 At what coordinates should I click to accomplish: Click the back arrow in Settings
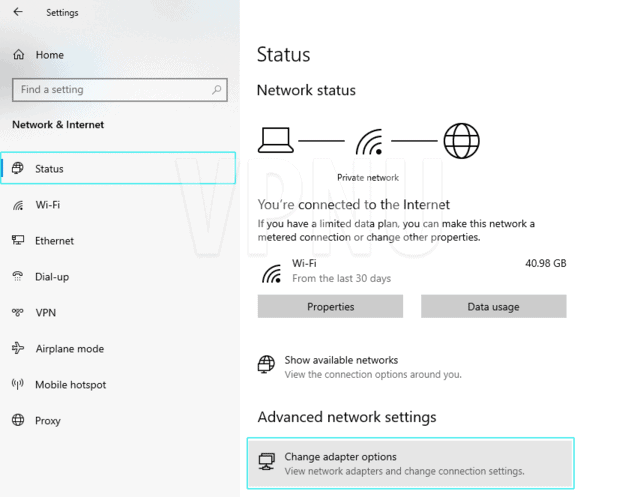(18, 12)
